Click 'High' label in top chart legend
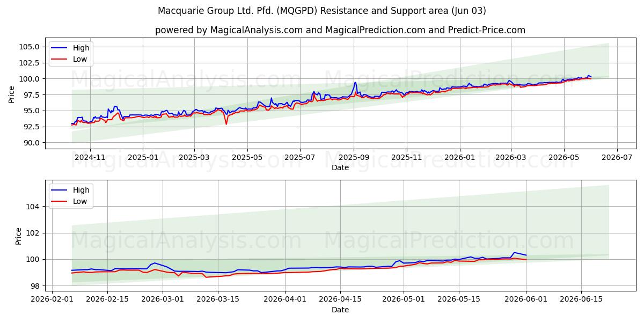Image resolution: width=644 pixels, height=322 pixels. (81, 48)
